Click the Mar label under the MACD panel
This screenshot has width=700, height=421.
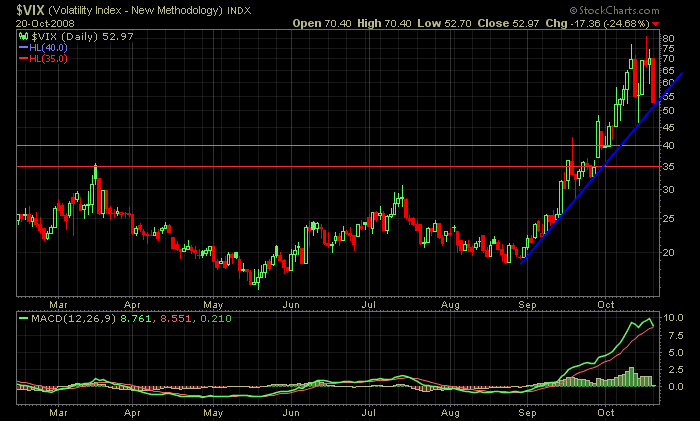pos(58,413)
